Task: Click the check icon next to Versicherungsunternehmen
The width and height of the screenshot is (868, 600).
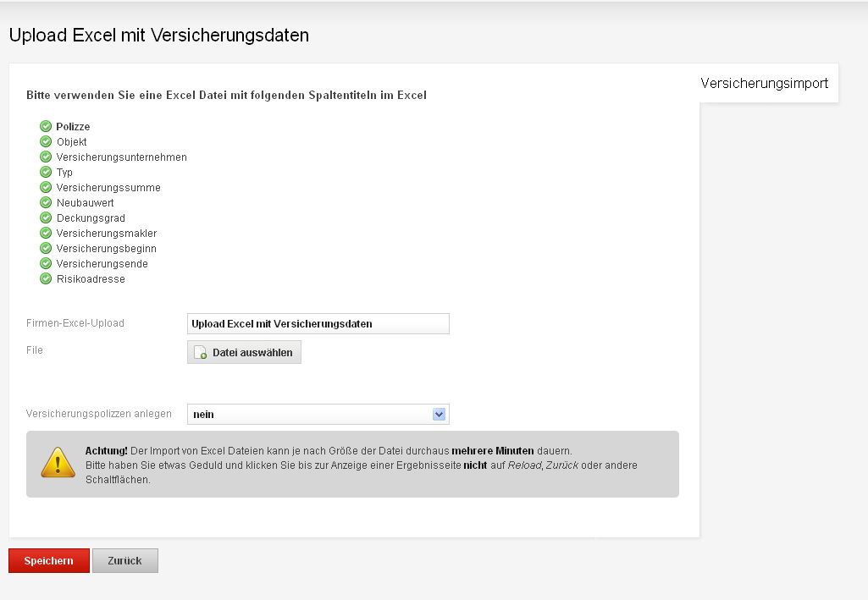Action: point(46,157)
